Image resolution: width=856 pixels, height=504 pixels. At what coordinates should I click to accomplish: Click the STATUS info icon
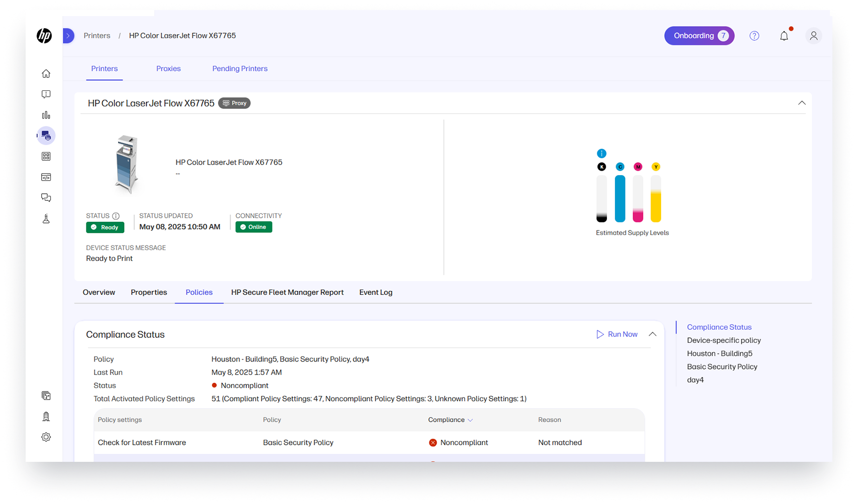116,216
